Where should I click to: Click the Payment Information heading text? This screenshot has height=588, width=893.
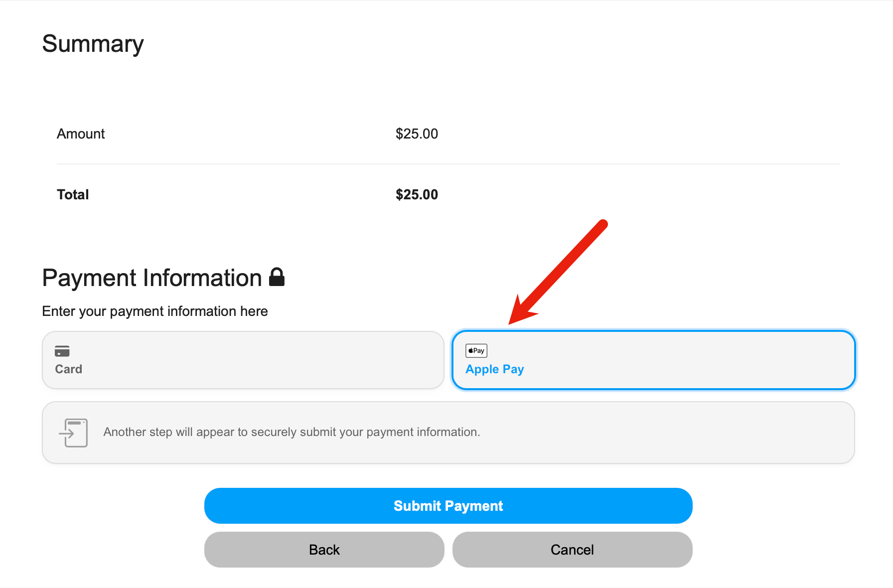152,278
